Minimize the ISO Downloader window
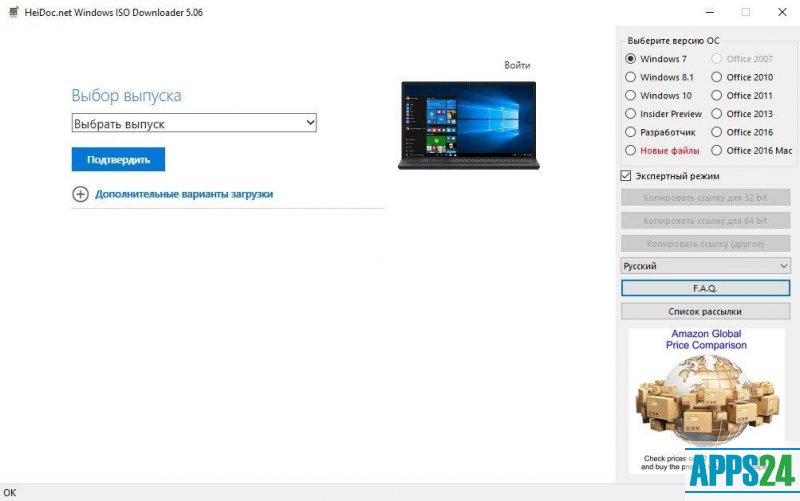This screenshot has width=800, height=501. click(x=710, y=12)
